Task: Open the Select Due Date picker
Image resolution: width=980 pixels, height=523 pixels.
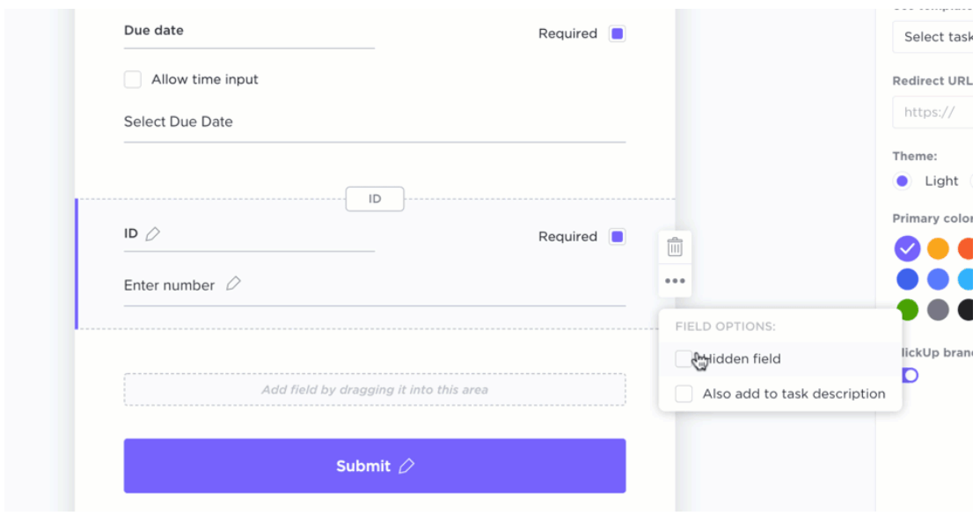Action: [x=374, y=122]
